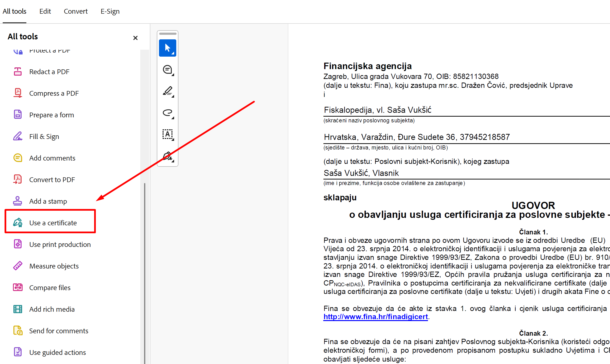The width and height of the screenshot is (610, 364).
Task: Open the Convert menu
Action: 76,11
